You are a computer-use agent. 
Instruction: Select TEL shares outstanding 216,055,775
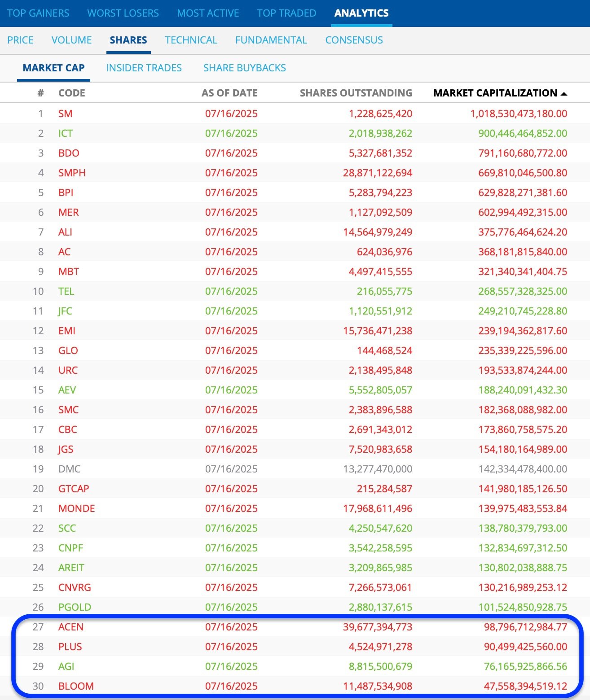click(384, 291)
